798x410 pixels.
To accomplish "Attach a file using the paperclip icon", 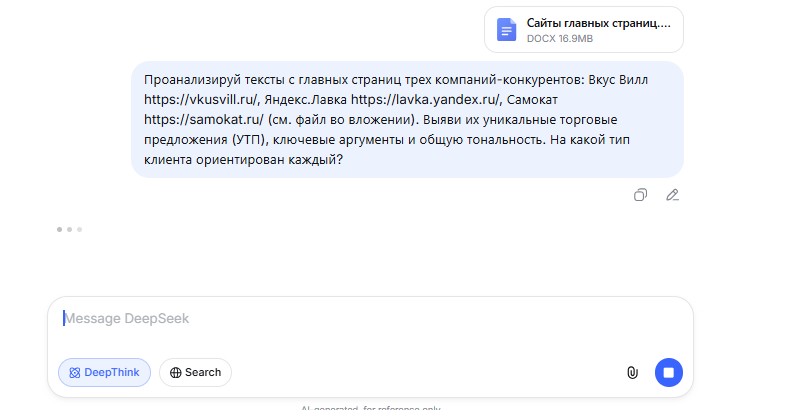I will pyautogui.click(x=632, y=372).
